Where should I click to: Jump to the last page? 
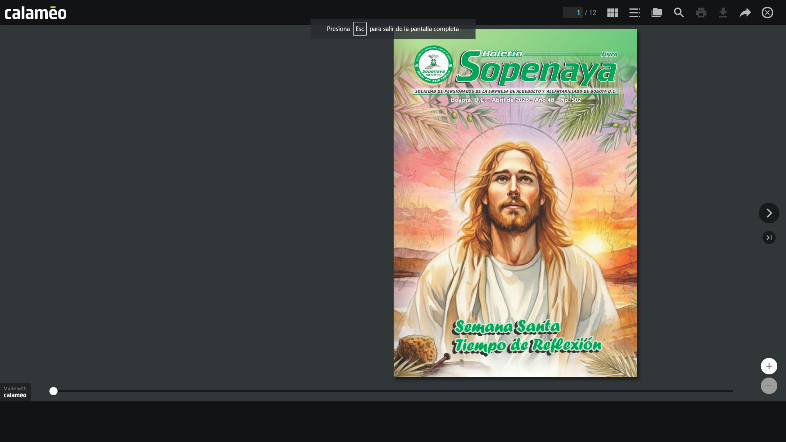coord(768,237)
